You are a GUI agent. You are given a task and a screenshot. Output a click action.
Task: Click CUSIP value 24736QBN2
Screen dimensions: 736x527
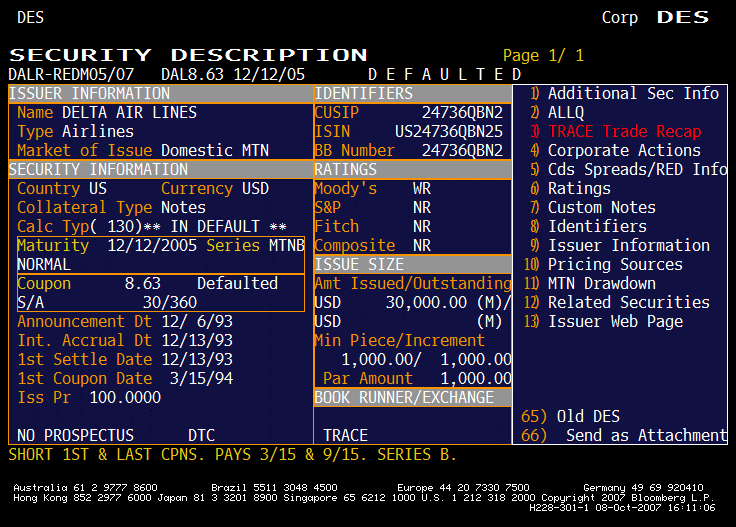pyautogui.click(x=462, y=113)
